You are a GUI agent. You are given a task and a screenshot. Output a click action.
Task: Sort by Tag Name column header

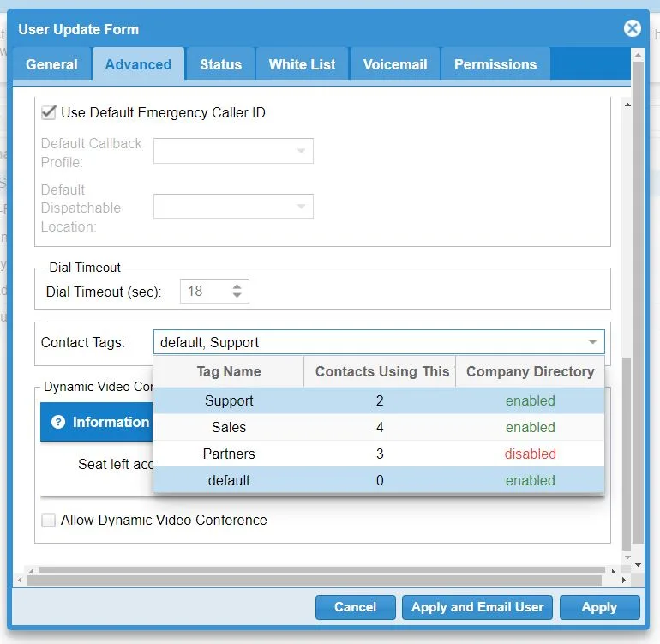pos(229,371)
